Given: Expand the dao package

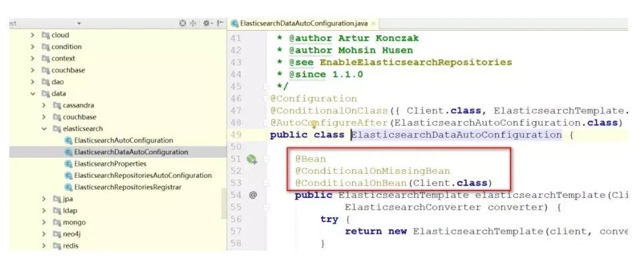Looking at the screenshot, I should (33, 82).
